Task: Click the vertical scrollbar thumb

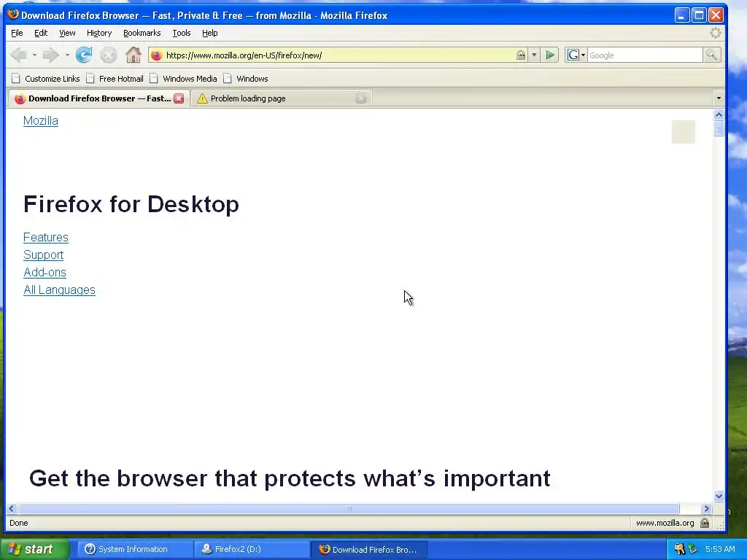Action: (719, 128)
